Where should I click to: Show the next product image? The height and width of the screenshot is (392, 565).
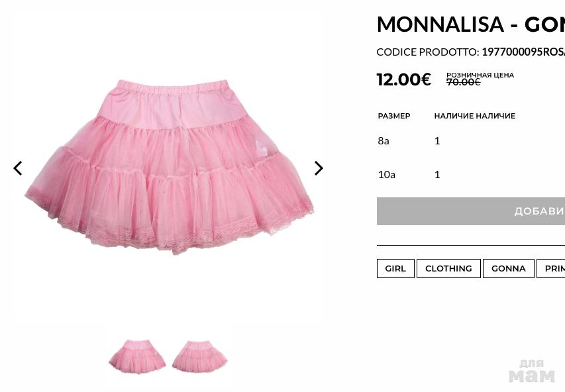[x=319, y=168]
